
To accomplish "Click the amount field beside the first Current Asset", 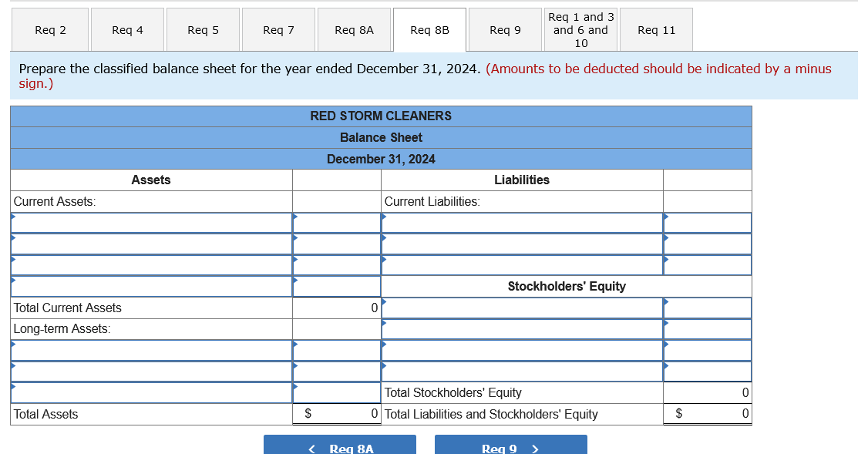I will [x=336, y=223].
